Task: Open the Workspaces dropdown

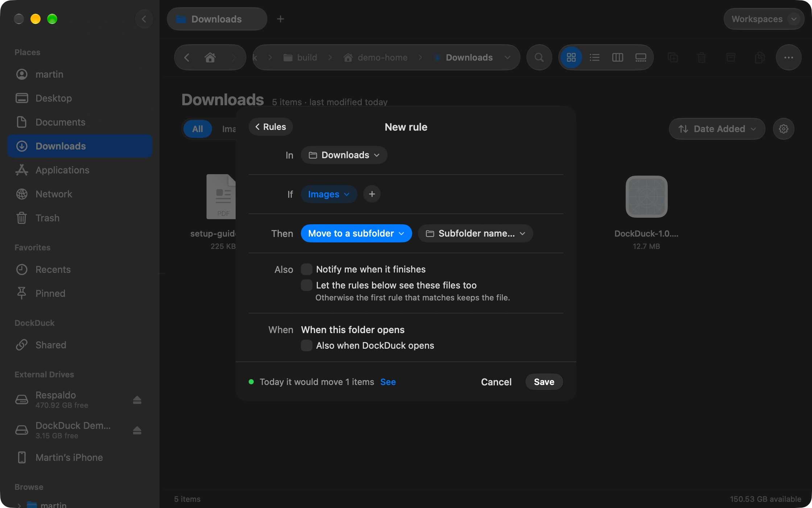Action: pos(764,19)
